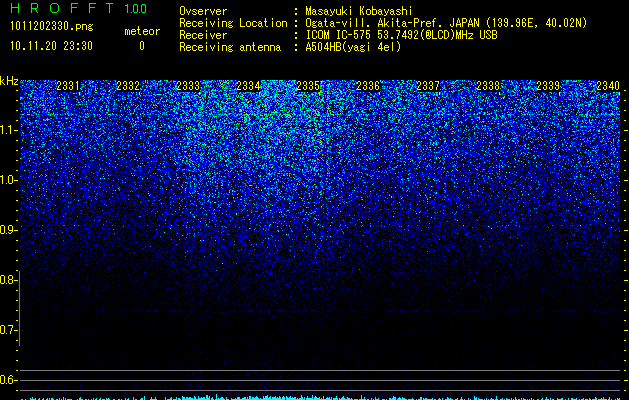Click the Ogata-vill. Akita-Pref. JAPAN location text

tap(446, 23)
